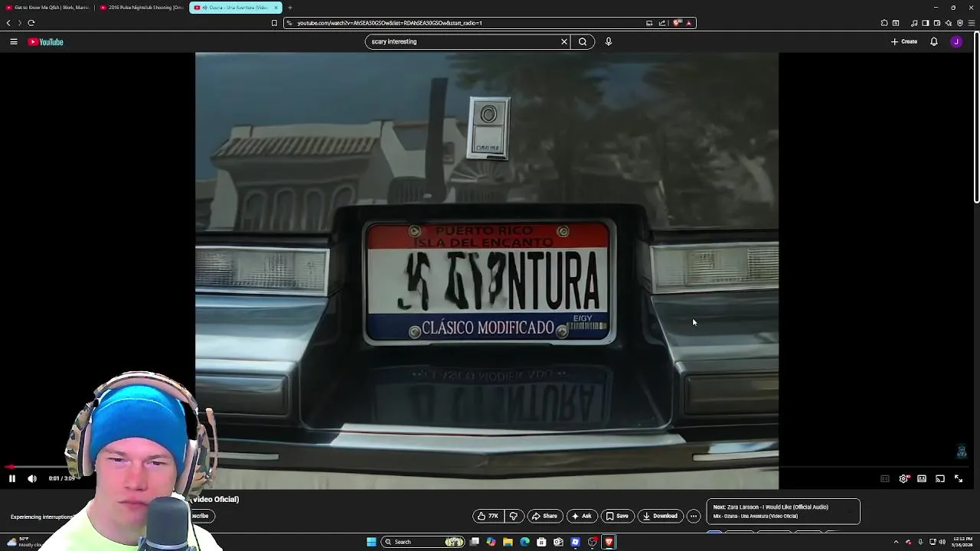Image resolution: width=980 pixels, height=551 pixels.
Task: Reload the page with the refresh icon
Action: 31,23
